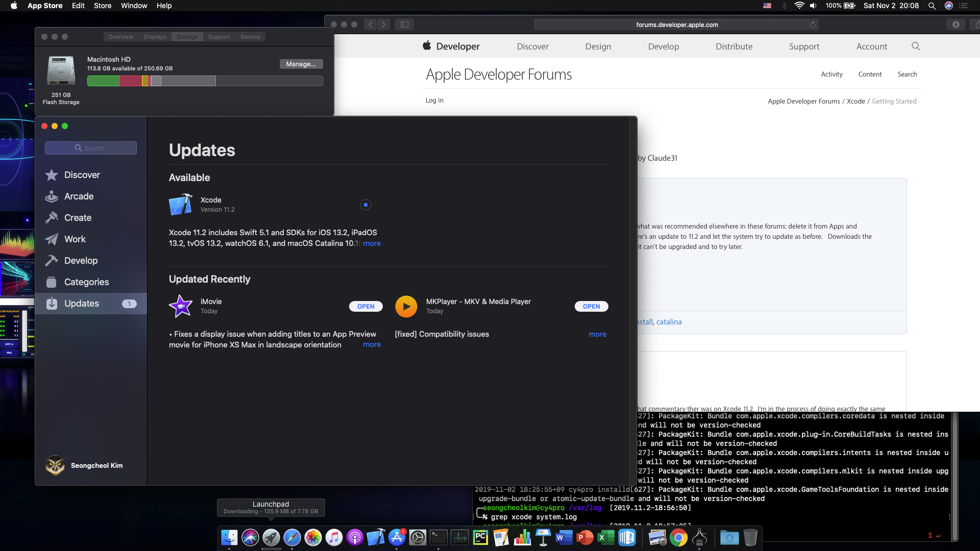Click the MKPlayer orange play icon
The width and height of the screenshot is (980, 551).
[x=406, y=306]
